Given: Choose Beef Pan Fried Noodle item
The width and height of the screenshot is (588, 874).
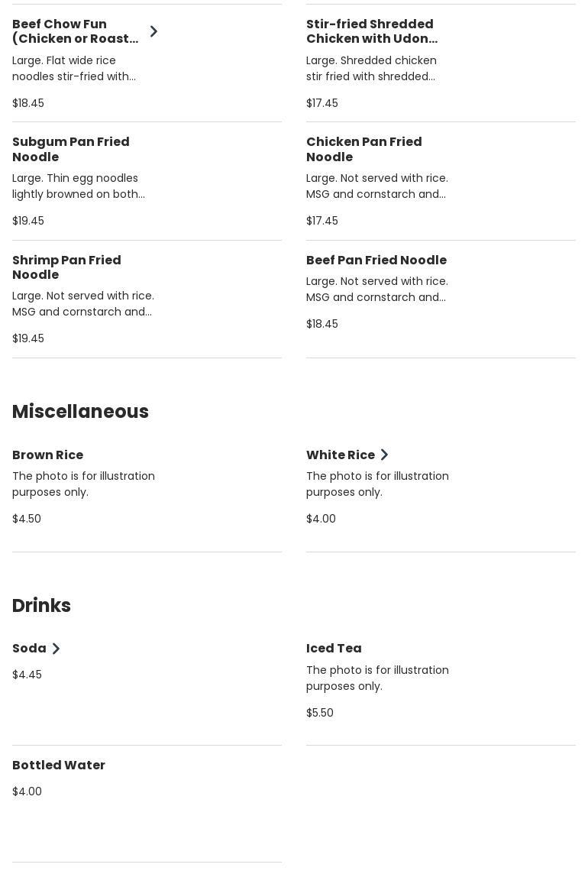Looking at the screenshot, I should (x=376, y=261).
